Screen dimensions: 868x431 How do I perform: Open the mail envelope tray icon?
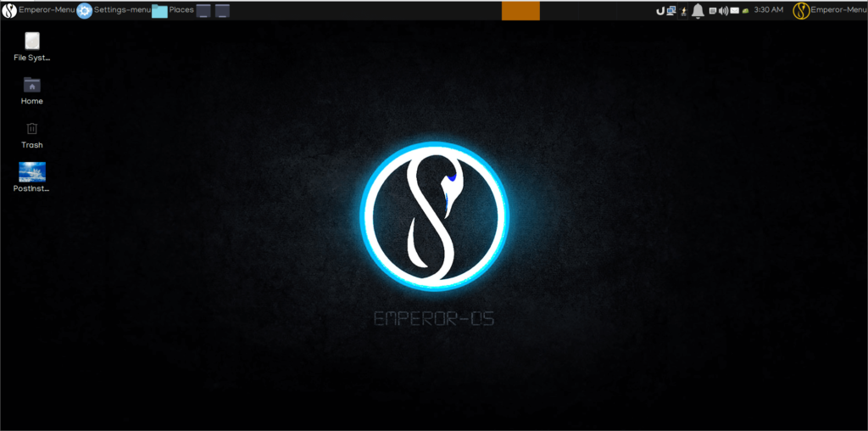point(735,10)
